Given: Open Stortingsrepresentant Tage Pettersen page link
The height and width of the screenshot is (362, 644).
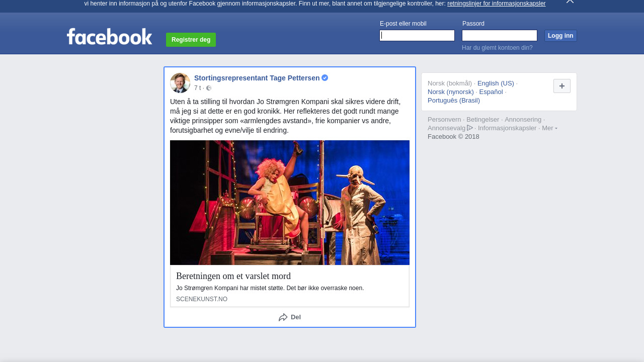Looking at the screenshot, I should point(257,78).
